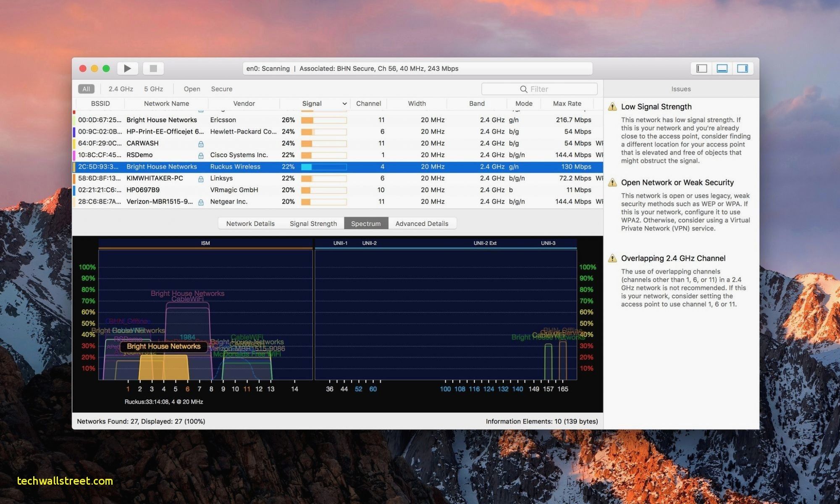Click the Spectrum view tab icon
This screenshot has height=504, width=840.
(x=366, y=223)
